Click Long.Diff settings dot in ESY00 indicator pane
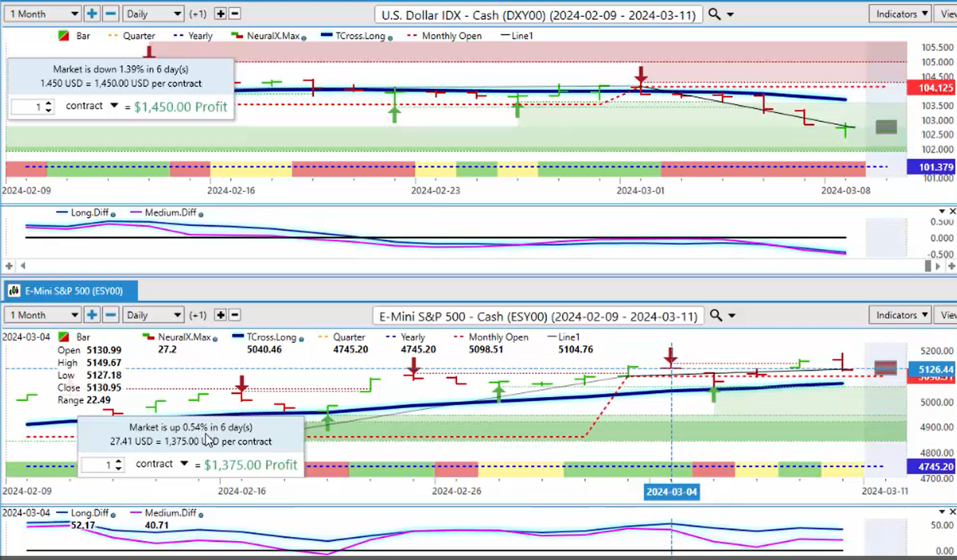Viewport: 957px width, 560px height. coord(113,515)
